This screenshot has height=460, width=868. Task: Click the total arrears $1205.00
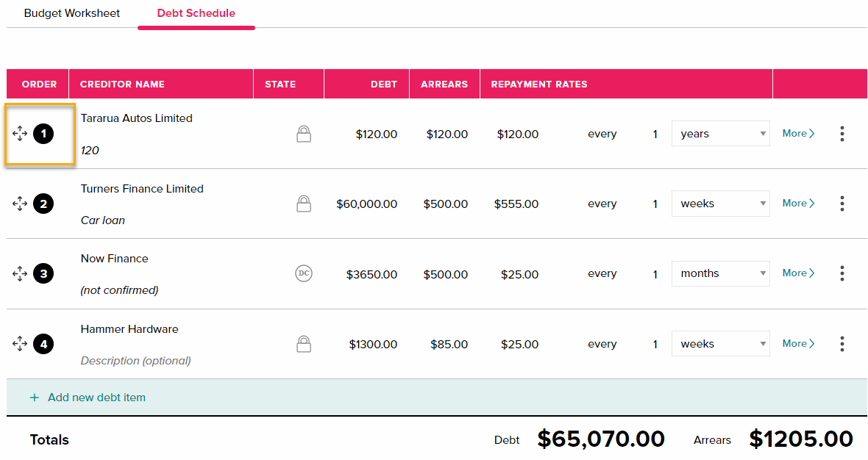801,439
